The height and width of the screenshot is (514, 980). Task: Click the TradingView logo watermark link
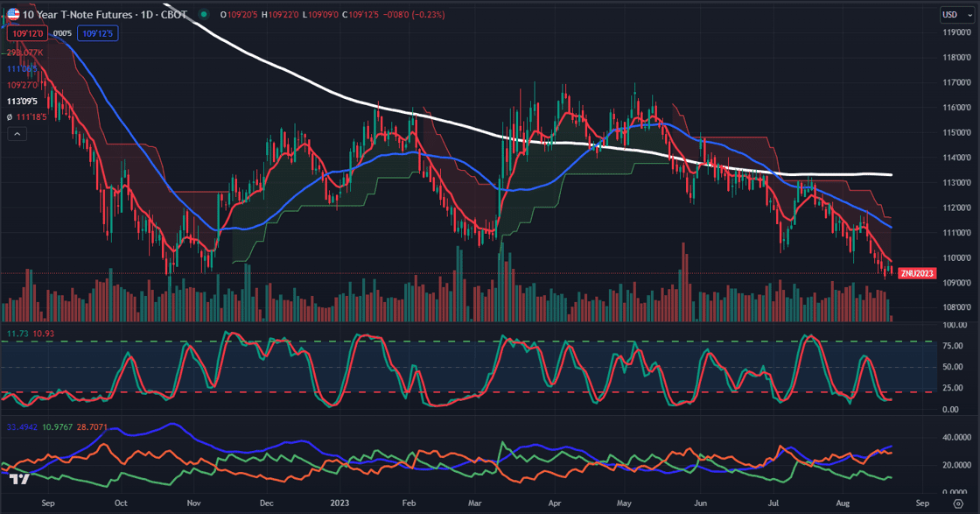point(19,479)
